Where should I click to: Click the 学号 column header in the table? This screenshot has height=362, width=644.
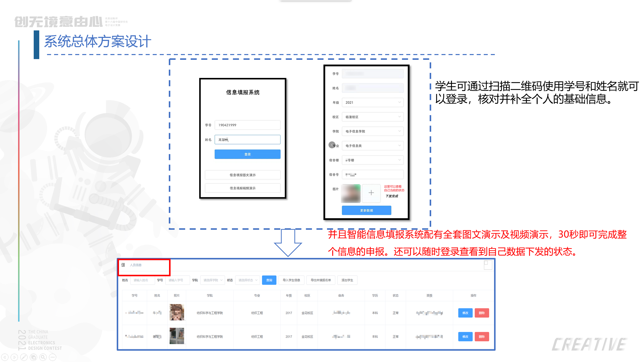135,295
